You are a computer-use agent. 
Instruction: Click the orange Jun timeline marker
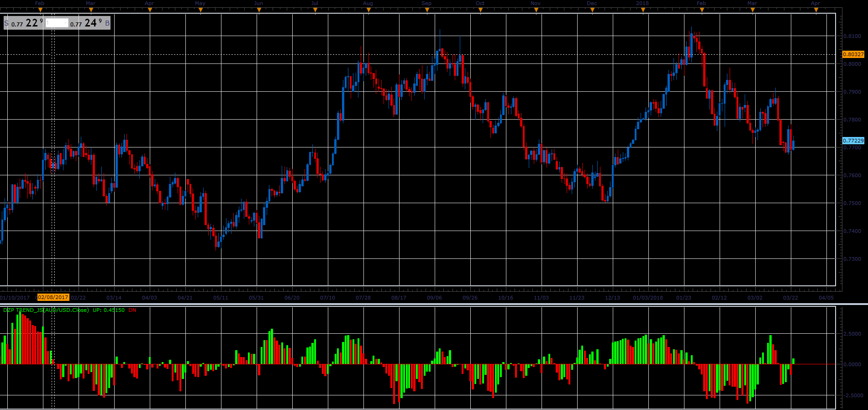coord(259,10)
